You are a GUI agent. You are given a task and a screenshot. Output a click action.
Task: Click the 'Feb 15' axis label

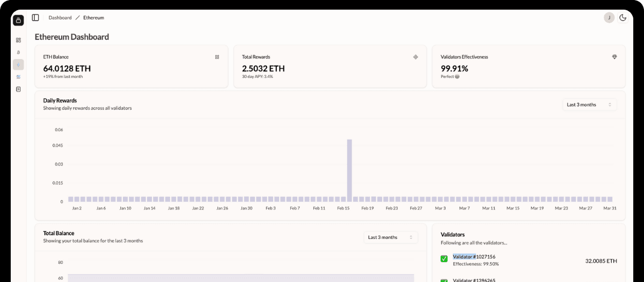343,208
